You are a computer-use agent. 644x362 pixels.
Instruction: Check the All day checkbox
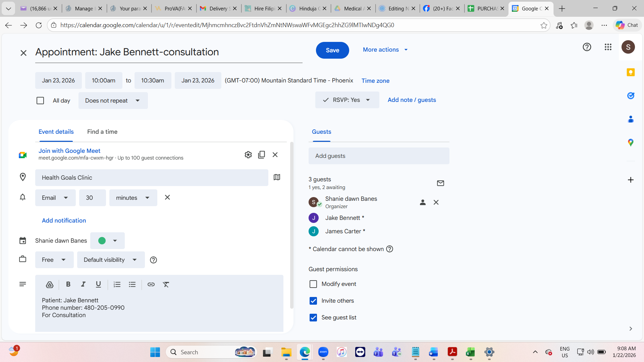click(40, 101)
